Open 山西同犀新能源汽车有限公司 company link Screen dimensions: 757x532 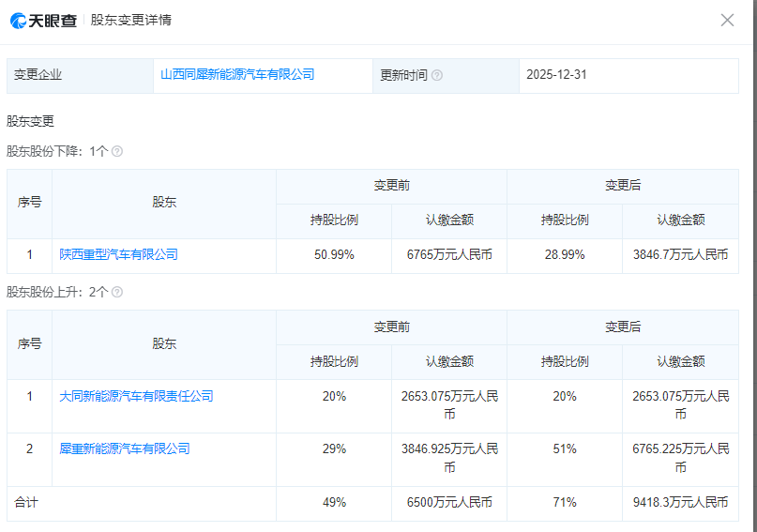pyautogui.click(x=237, y=74)
